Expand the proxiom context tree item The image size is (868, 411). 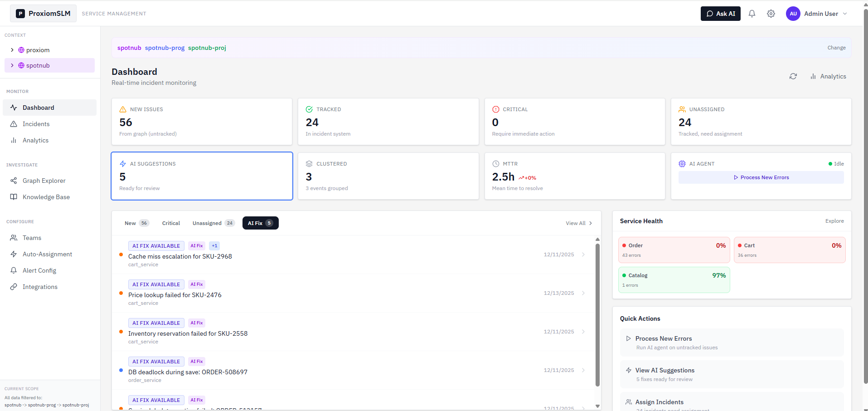12,50
